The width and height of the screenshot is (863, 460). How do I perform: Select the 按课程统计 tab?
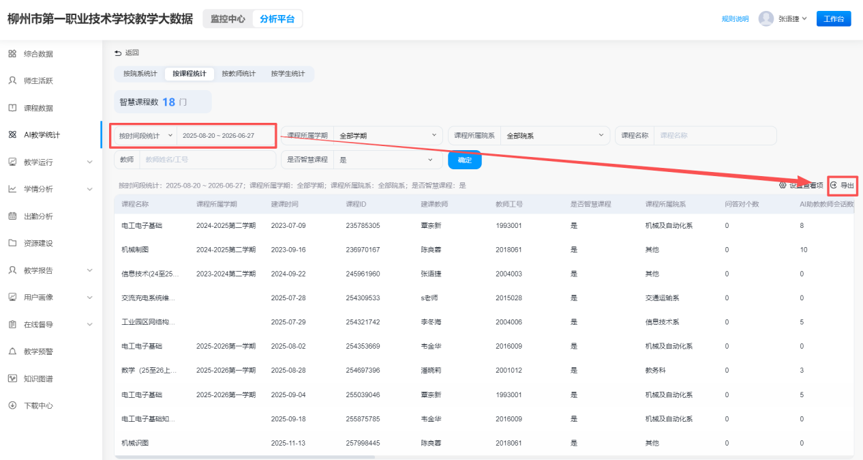click(x=189, y=74)
